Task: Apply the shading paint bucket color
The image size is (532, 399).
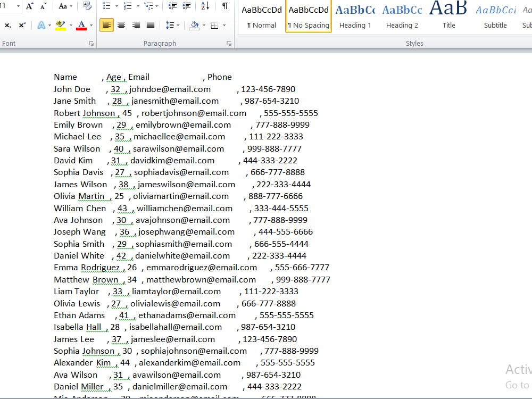Action: point(194,25)
